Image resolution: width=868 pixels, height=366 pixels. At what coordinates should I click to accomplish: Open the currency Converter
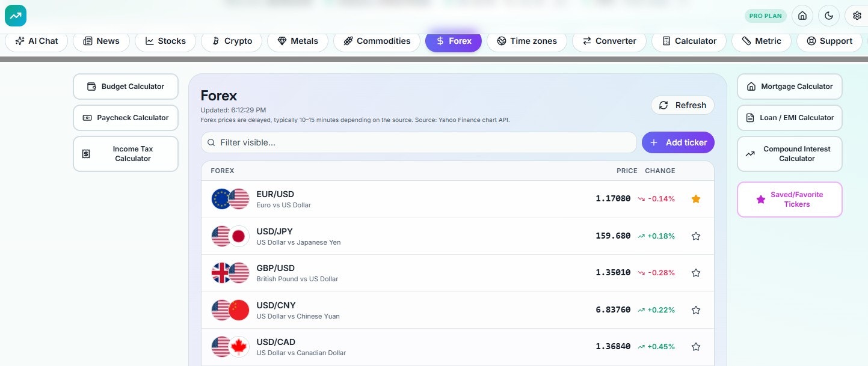click(x=609, y=41)
